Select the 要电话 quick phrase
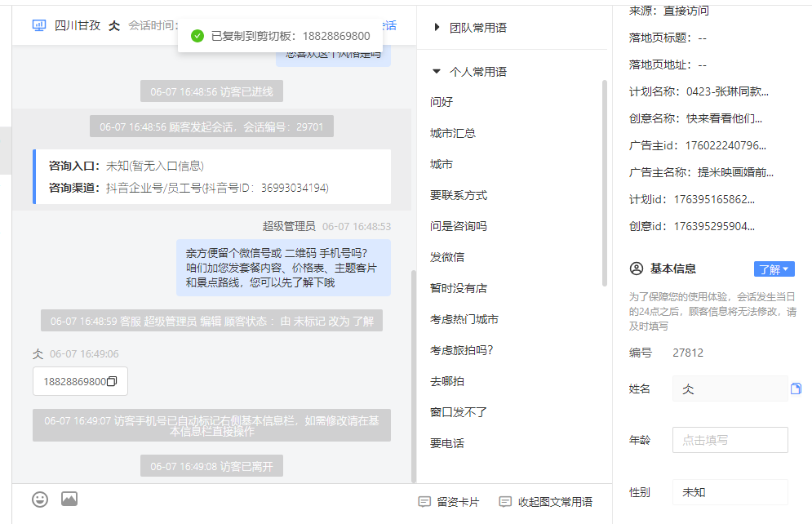Image resolution: width=812 pixels, height=524 pixels. pos(447,444)
